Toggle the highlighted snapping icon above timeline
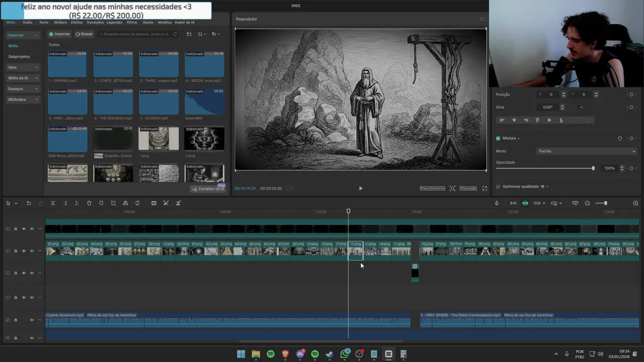This screenshot has height=362, width=644. [525, 203]
